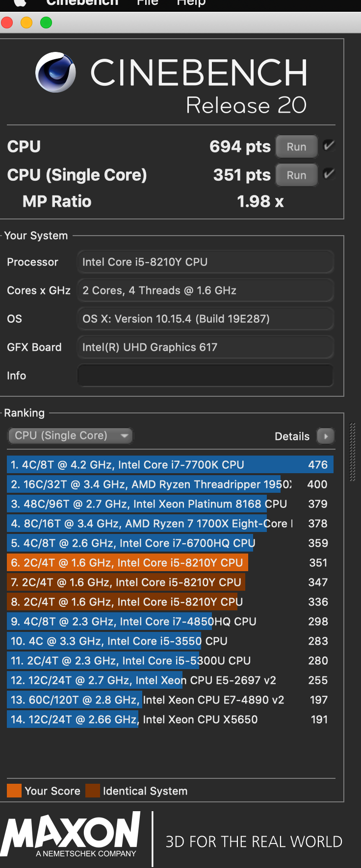This screenshot has height=868, width=361.
Task: Click the Cinebench sphere logo icon
Action: (x=55, y=73)
